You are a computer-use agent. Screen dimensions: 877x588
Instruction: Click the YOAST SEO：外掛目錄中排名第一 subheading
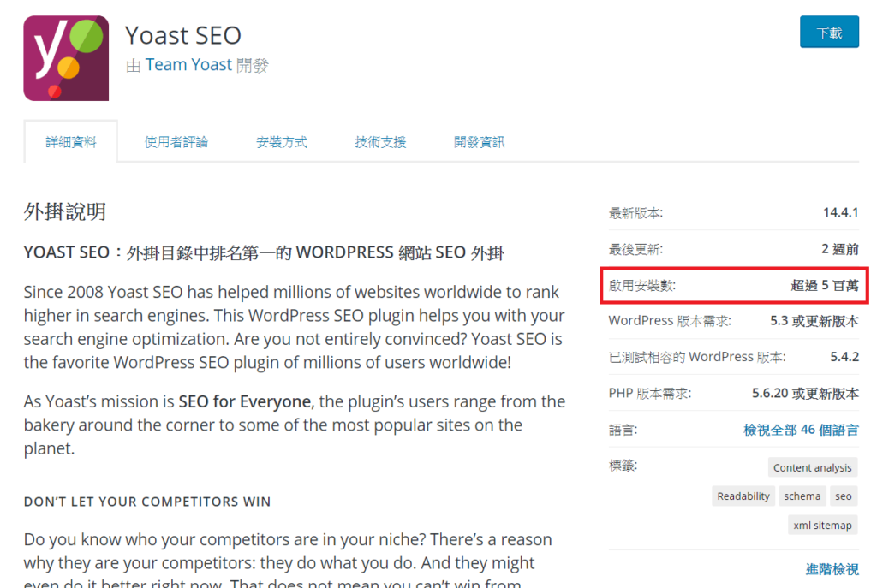(x=264, y=252)
